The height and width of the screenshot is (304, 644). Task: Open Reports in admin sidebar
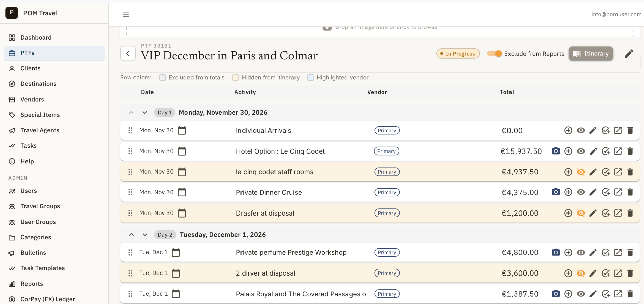pyautogui.click(x=54, y=284)
